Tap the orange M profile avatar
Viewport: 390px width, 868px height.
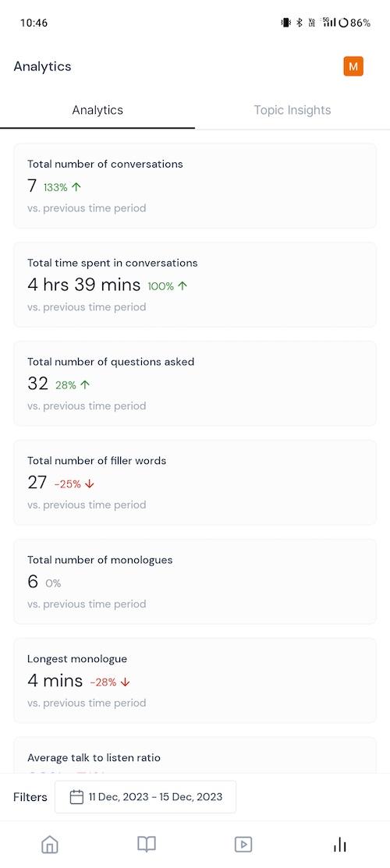353,66
